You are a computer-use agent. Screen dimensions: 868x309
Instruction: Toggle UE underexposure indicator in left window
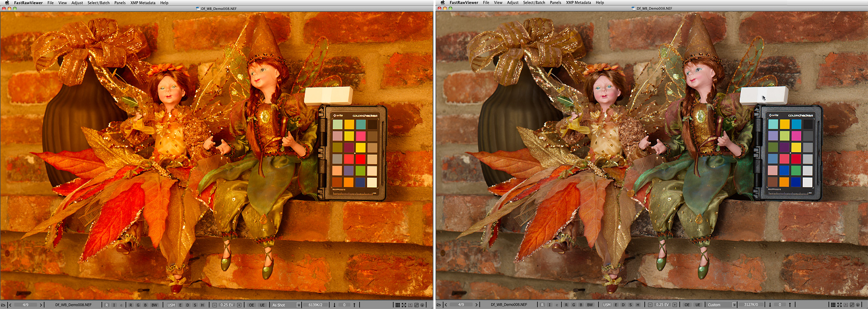[262, 305]
